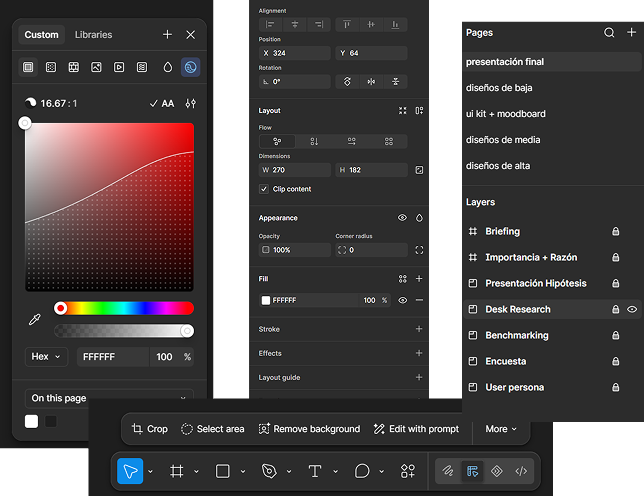Close the color picker panel

pos(191,34)
